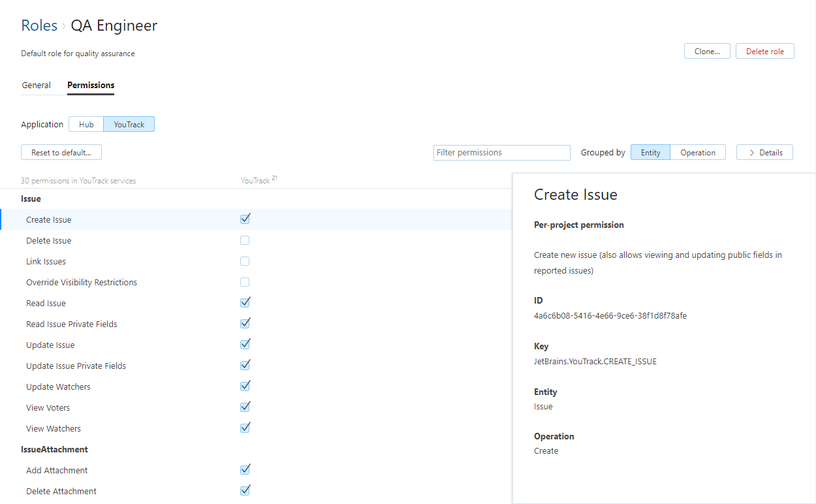The width and height of the screenshot is (816, 504).
Task: Uncheck the Create Issue permission checkbox
Action: [245, 219]
